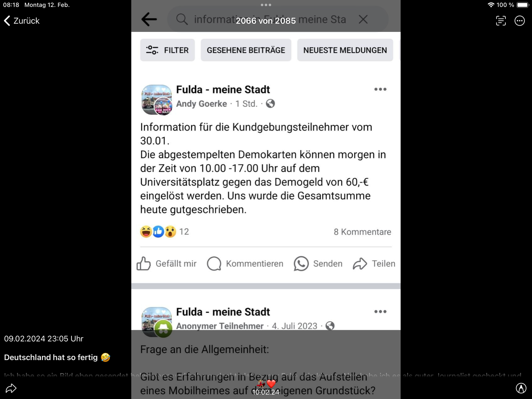Viewport: 532px width, 399px height.
Task: Tap the share arrow icon at bottom left
Action: 11,388
